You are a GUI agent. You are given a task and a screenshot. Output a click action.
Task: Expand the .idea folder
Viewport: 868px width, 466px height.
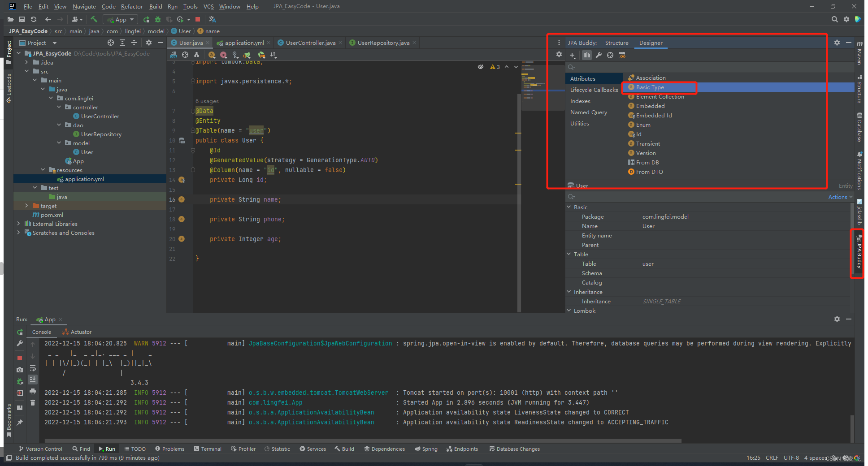(27, 62)
